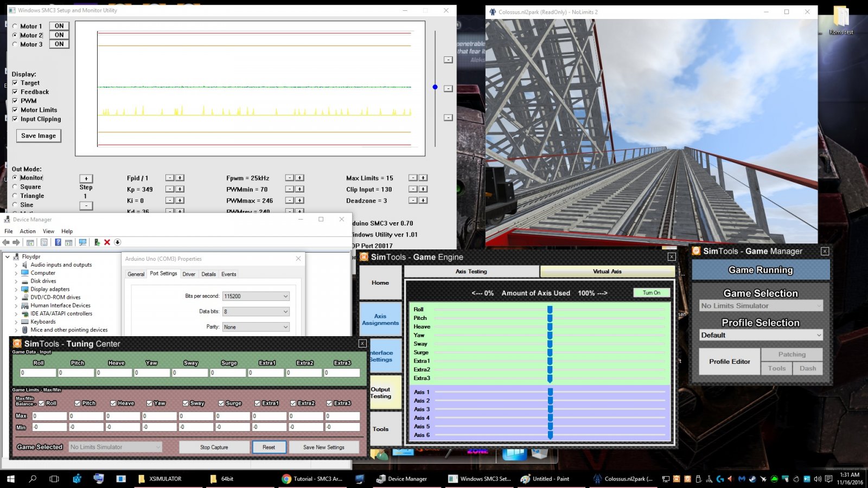Open the Profile Selection Default dropdown
The width and height of the screenshot is (868, 488).
[761, 335]
